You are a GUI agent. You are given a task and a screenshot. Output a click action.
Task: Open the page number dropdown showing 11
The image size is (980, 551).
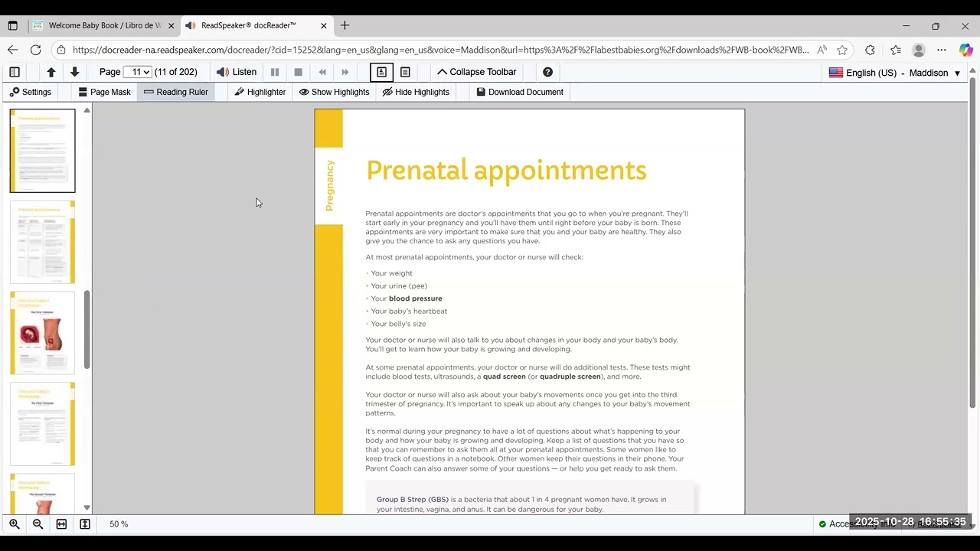coord(137,72)
